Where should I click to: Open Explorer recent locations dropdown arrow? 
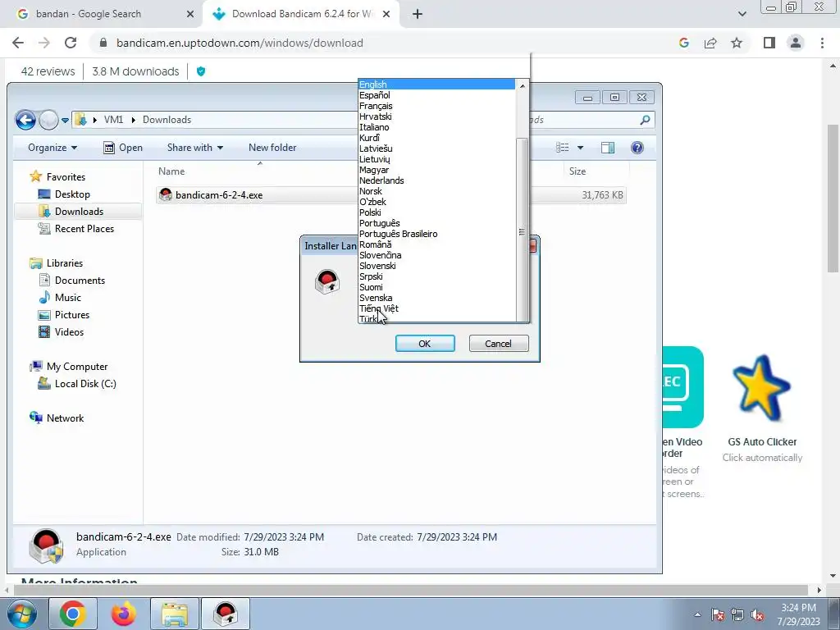point(65,120)
